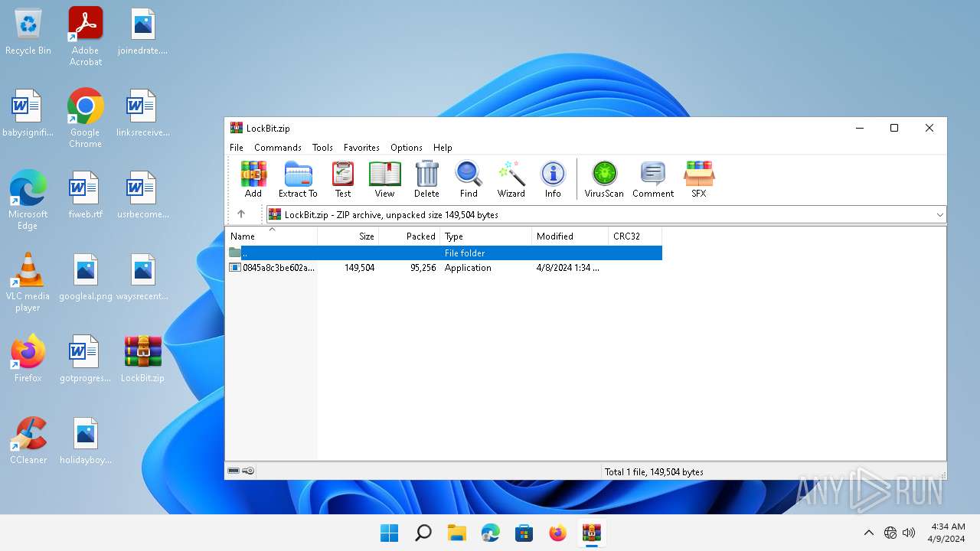Open the Favorites menu

[361, 148]
